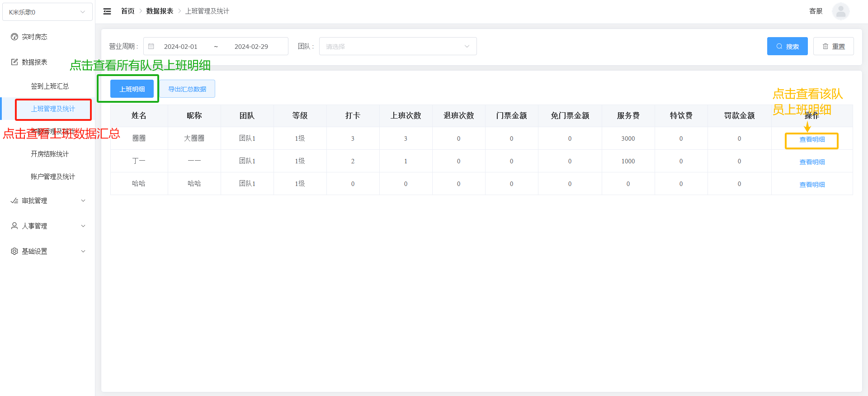
Task: Click start date 2024-02-01 field
Action: 180,47
